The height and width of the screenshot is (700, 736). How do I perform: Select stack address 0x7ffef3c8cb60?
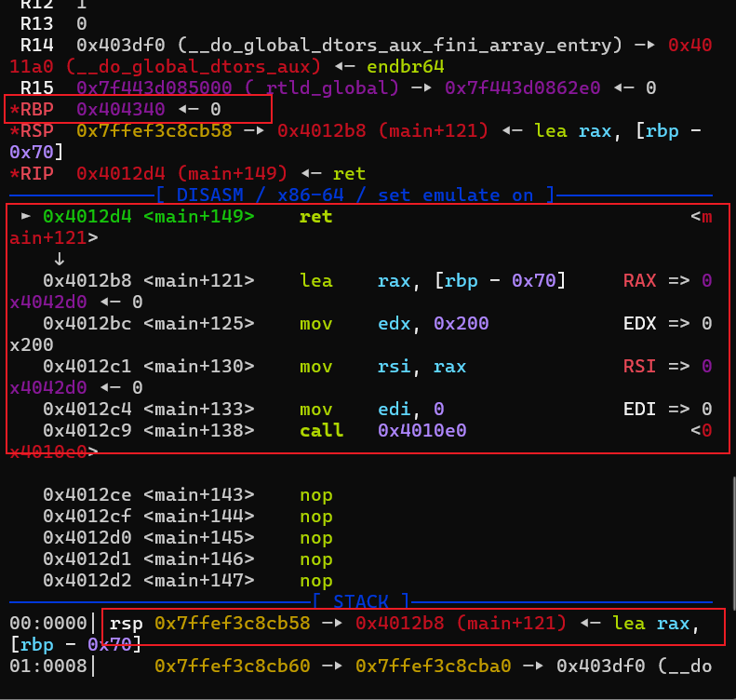coord(233,666)
